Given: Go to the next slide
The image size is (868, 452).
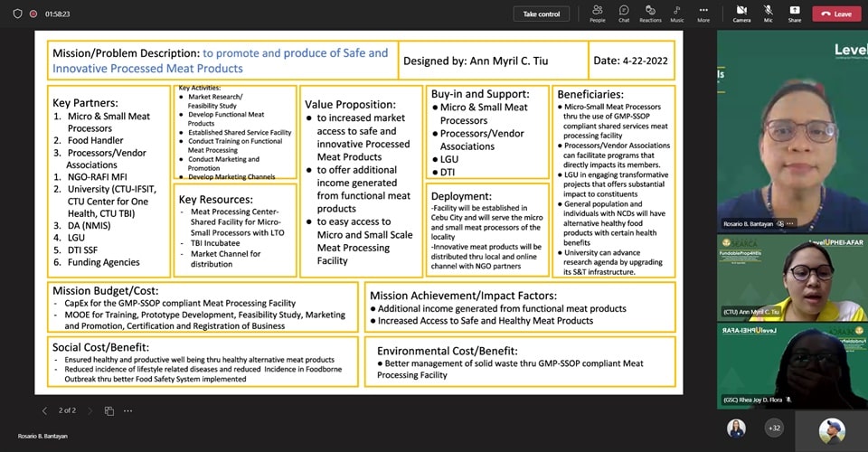Looking at the screenshot, I should click(x=90, y=410).
